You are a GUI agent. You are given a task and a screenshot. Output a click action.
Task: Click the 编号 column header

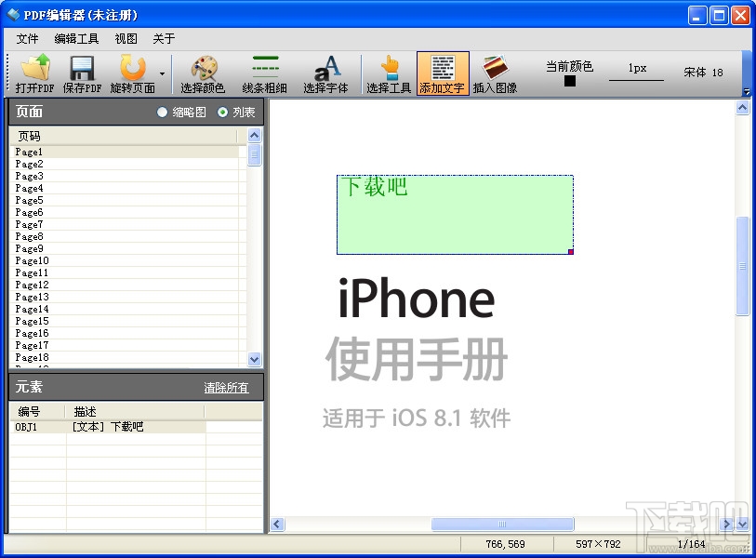pyautogui.click(x=37, y=411)
